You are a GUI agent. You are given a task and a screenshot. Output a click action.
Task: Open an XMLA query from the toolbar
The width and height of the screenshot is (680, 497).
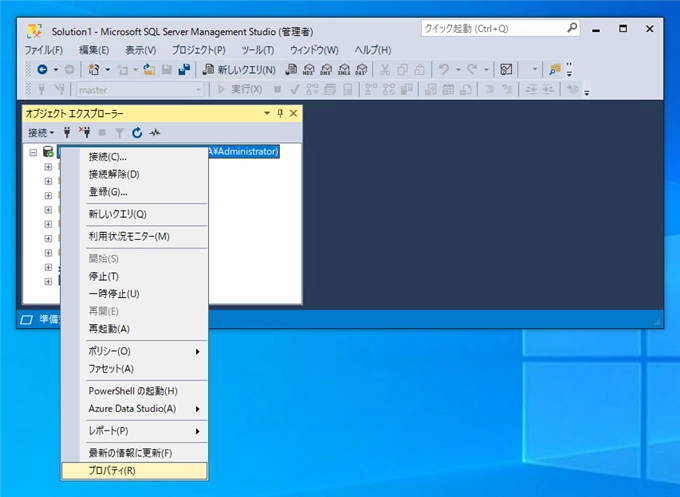344,69
